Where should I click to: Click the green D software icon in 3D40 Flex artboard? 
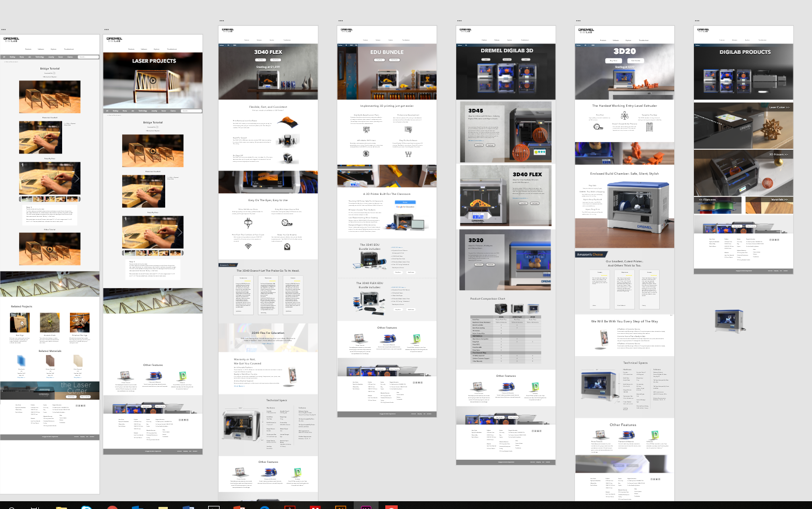297,472
